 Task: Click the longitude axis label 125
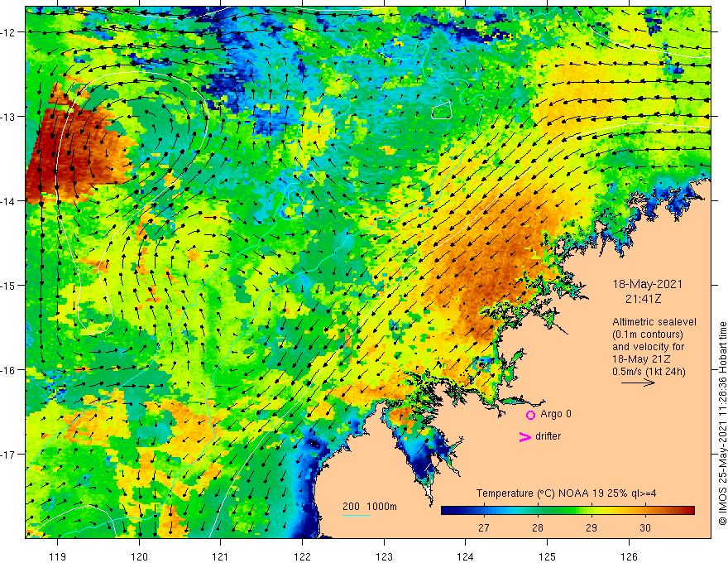[548, 556]
